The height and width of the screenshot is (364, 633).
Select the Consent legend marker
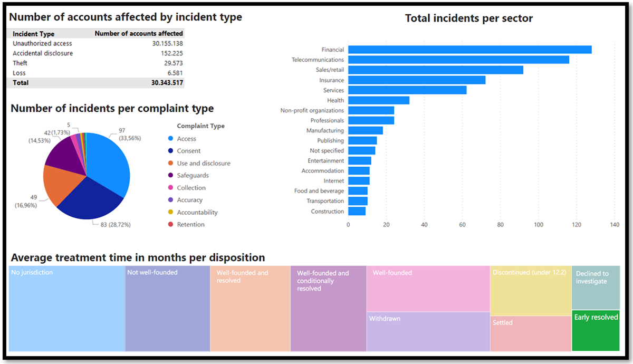point(170,151)
